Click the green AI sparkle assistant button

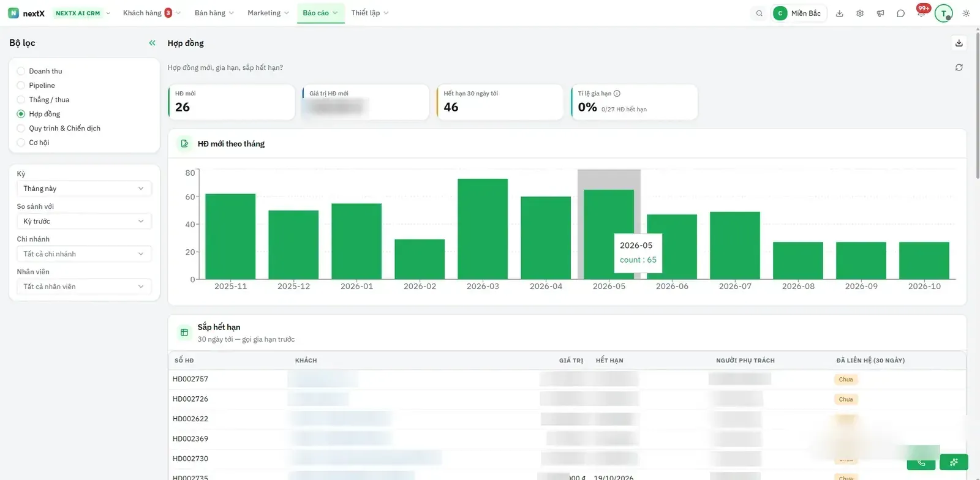click(x=954, y=462)
